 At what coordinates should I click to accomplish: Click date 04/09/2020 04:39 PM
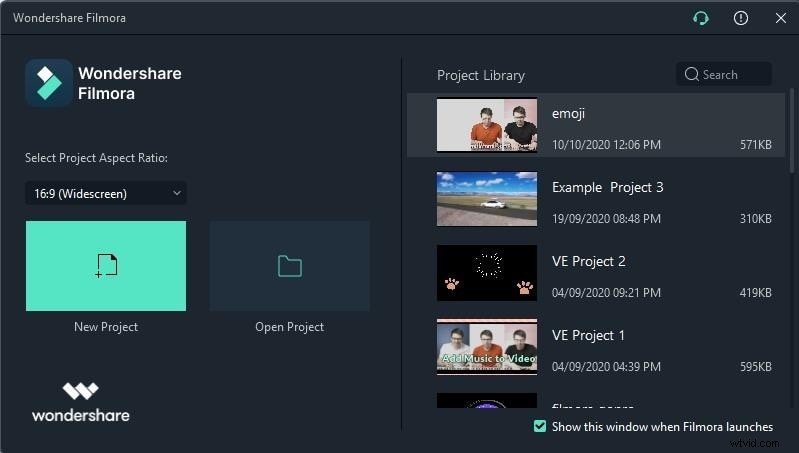[x=606, y=366]
